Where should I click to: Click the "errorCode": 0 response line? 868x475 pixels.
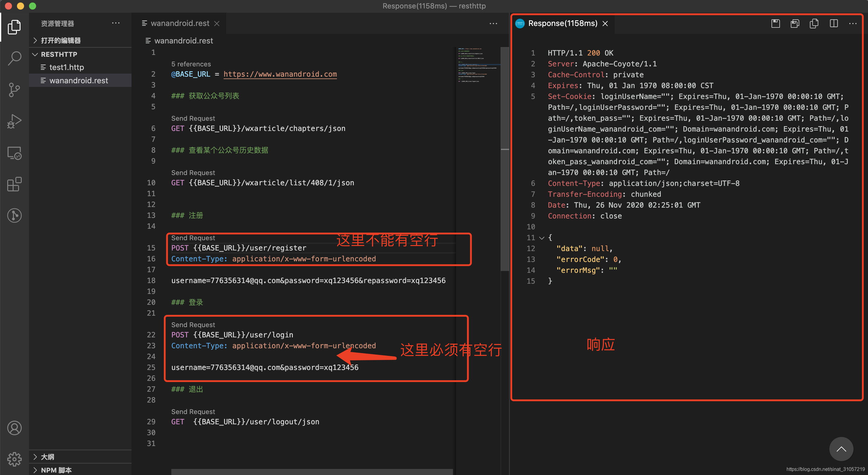(588, 259)
